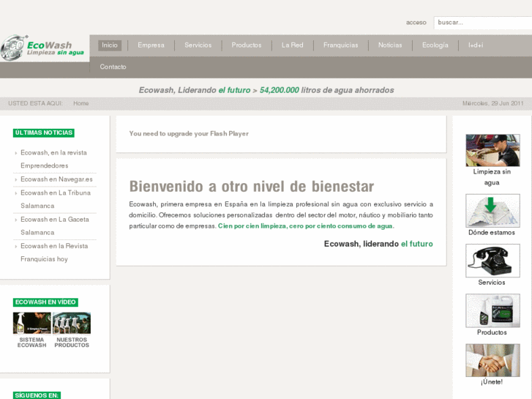This screenshot has height=399, width=532.
Task: Open the Dónde estamos map icon
Action: click(492, 211)
